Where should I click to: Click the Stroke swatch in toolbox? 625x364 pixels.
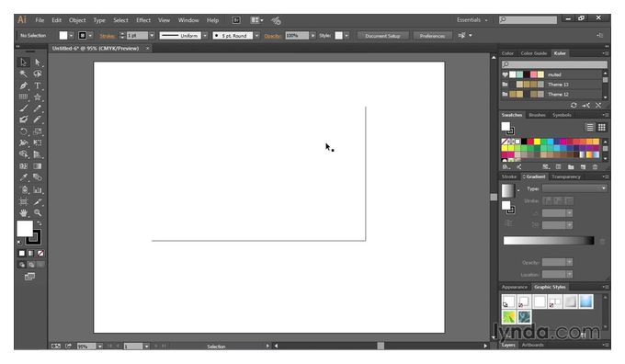33,238
